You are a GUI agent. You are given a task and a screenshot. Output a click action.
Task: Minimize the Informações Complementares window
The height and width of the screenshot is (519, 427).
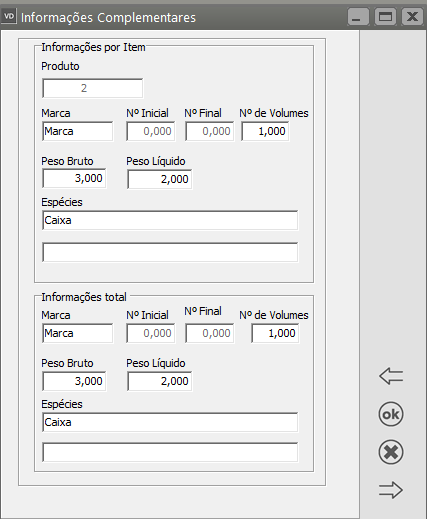(x=358, y=17)
